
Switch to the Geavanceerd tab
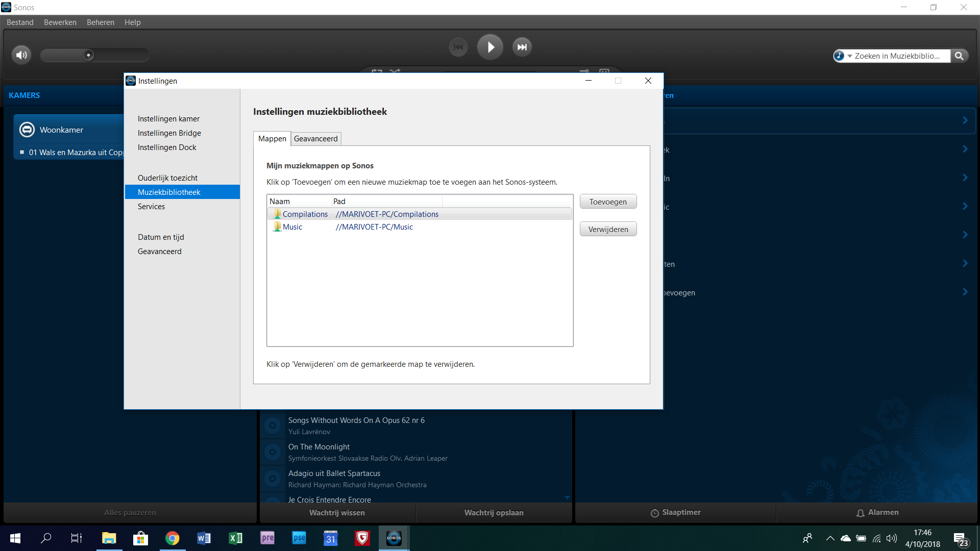315,139
